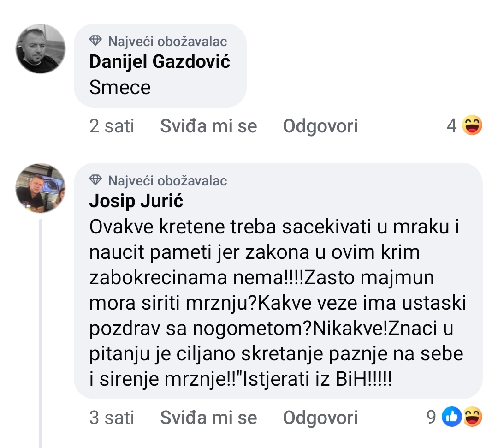Image resolution: width=498 pixels, height=448 pixels.
Task: Click the diamond badge above Josip Jurić
Action: point(95,180)
